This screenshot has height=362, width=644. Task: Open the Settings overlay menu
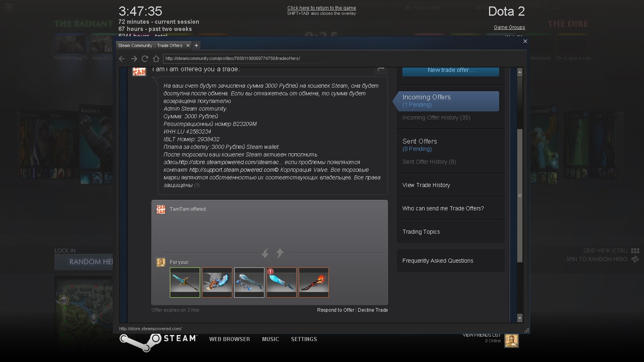tap(304, 339)
